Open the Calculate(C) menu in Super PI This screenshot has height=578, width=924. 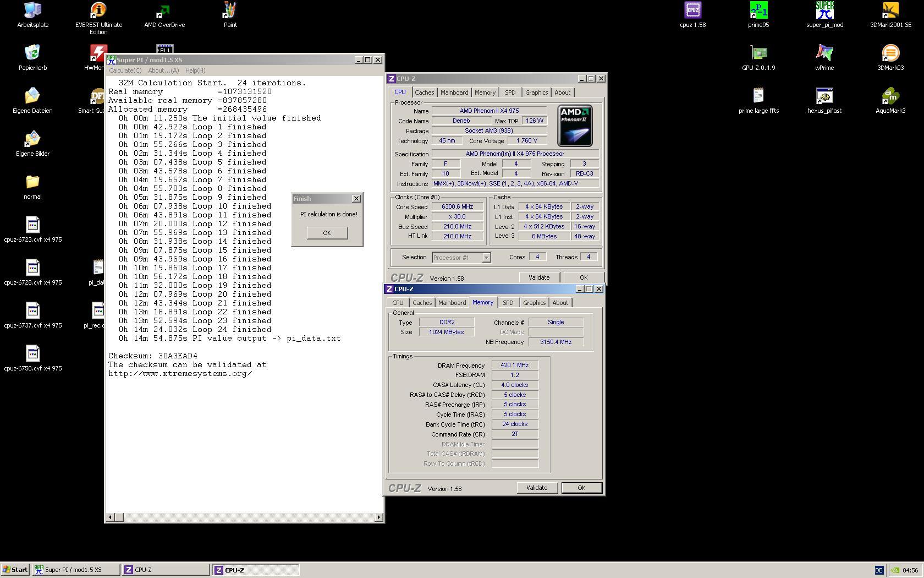125,70
